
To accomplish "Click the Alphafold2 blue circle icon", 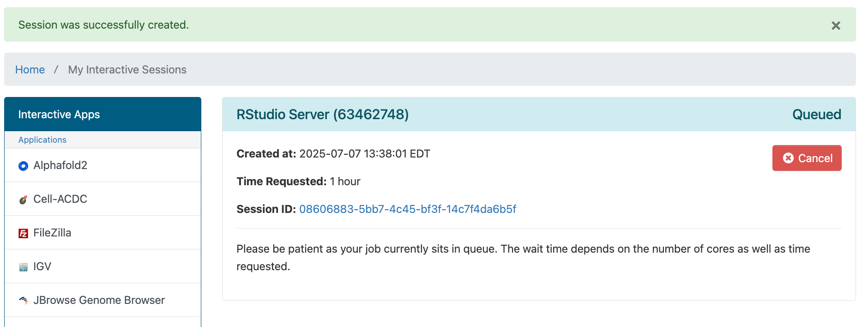I will [23, 166].
